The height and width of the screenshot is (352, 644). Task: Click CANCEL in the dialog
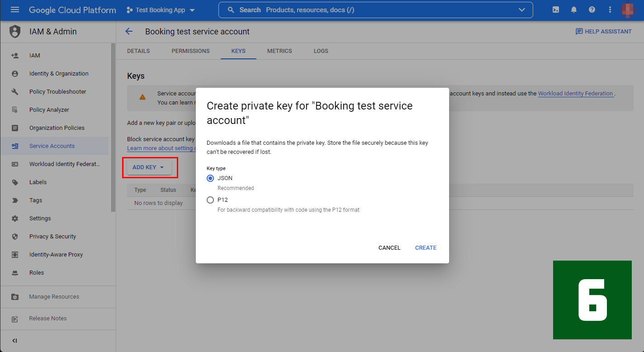tap(389, 248)
